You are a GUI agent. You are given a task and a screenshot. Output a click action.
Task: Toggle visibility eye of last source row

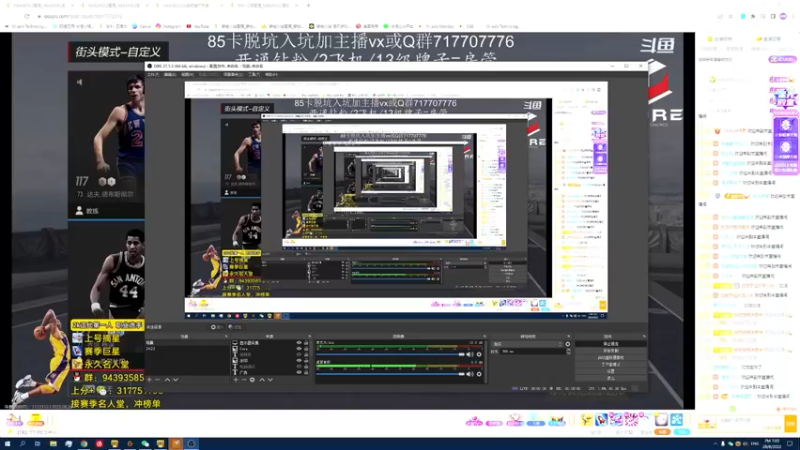[299, 372]
